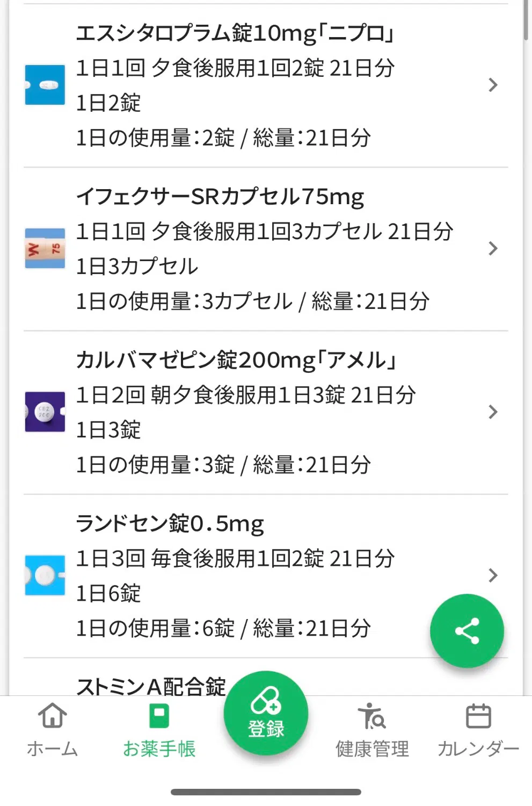Tap the partially visible ストミンA配合錠 entry
532x806 pixels.
coord(151,685)
